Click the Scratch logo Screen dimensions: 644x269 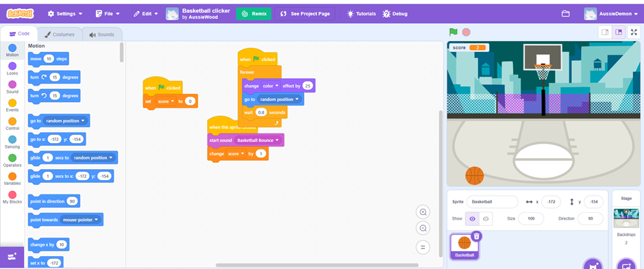pos(20,14)
